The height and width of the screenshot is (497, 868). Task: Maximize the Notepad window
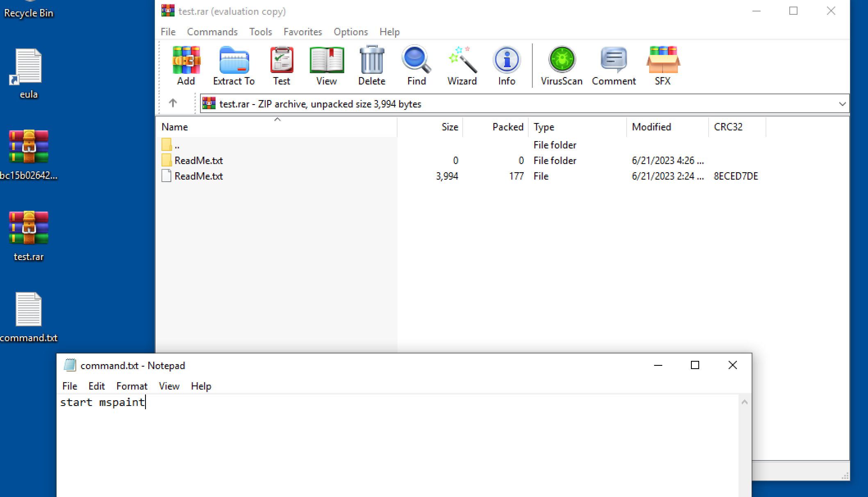pyautogui.click(x=695, y=365)
